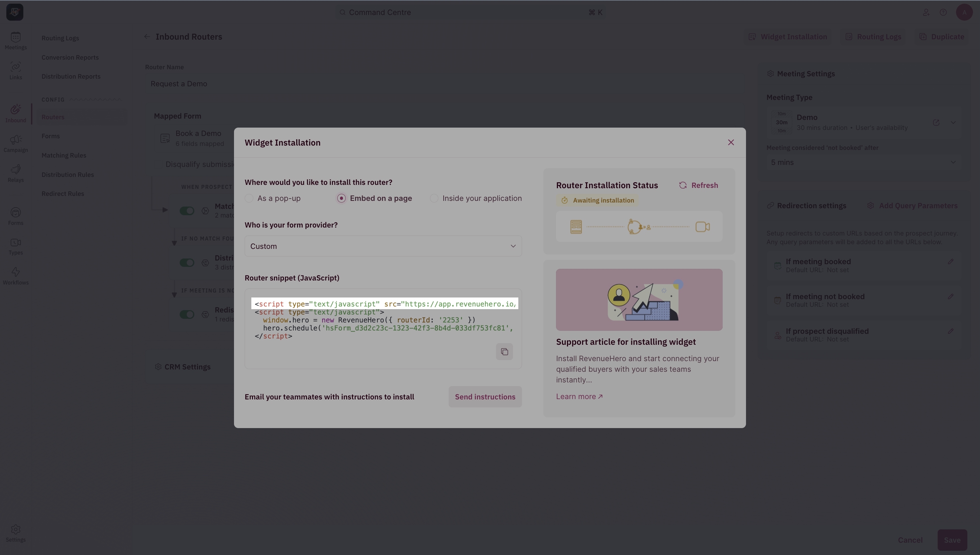Screen dimensions: 980x555
Task: Click Widget Installation in the top bar
Action: point(788,37)
